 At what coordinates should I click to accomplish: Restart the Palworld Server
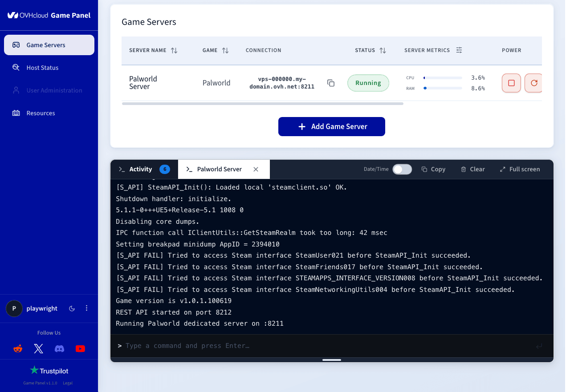tap(533, 83)
